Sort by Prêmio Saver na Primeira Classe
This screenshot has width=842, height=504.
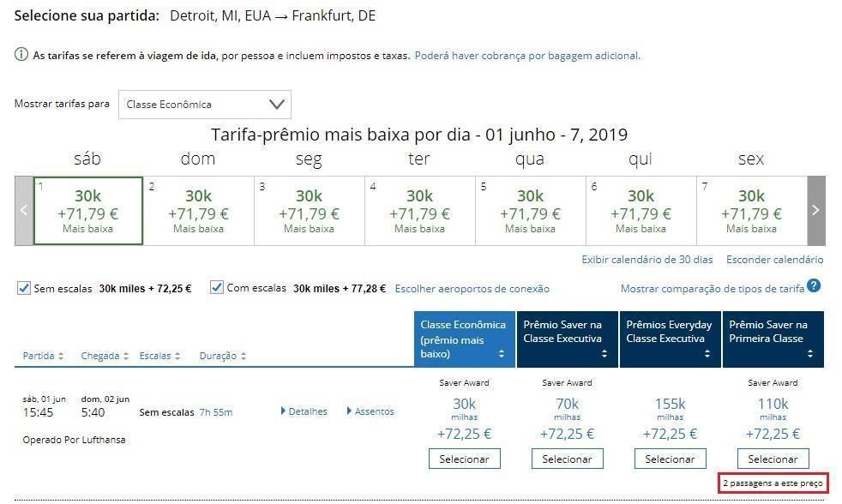pos(773,339)
